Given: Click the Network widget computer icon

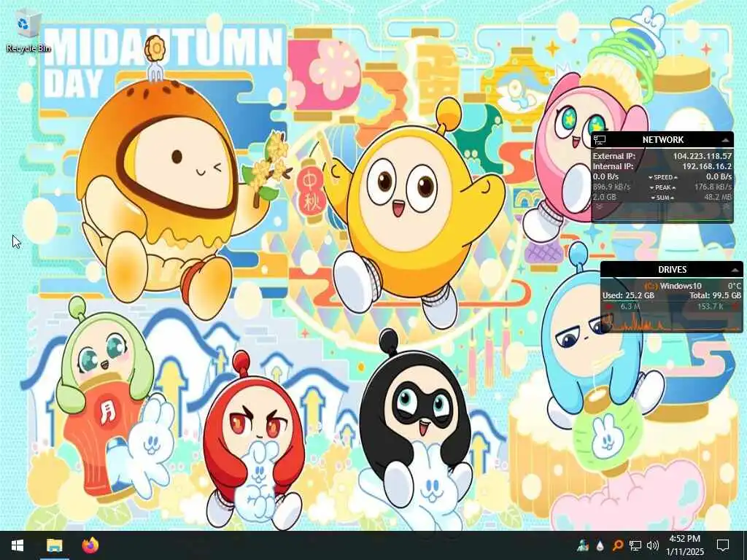Looking at the screenshot, I should (600, 139).
